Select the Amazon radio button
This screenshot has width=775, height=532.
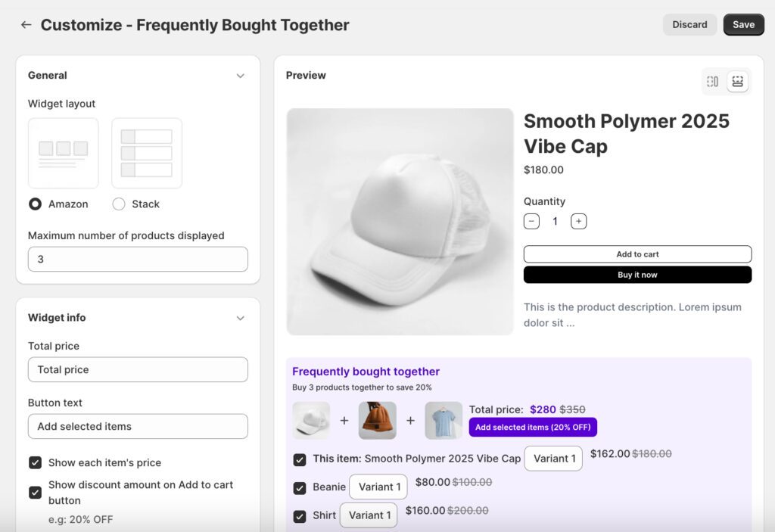coord(35,204)
